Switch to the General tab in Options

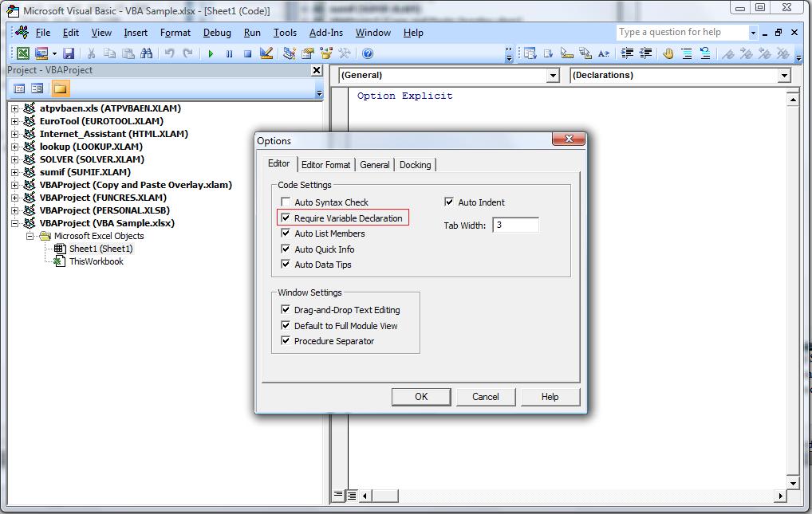(x=374, y=165)
